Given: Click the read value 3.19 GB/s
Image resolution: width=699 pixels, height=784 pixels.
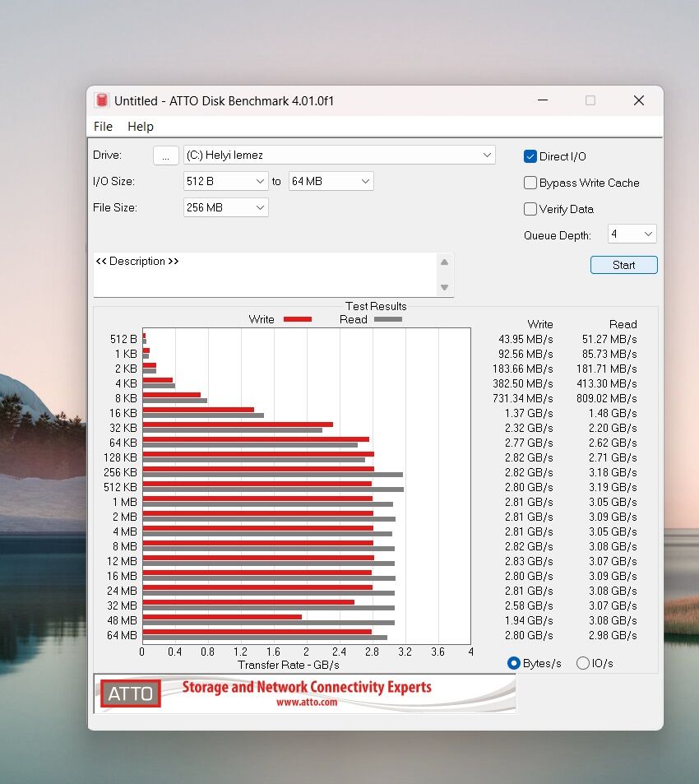Looking at the screenshot, I should coord(613,487).
